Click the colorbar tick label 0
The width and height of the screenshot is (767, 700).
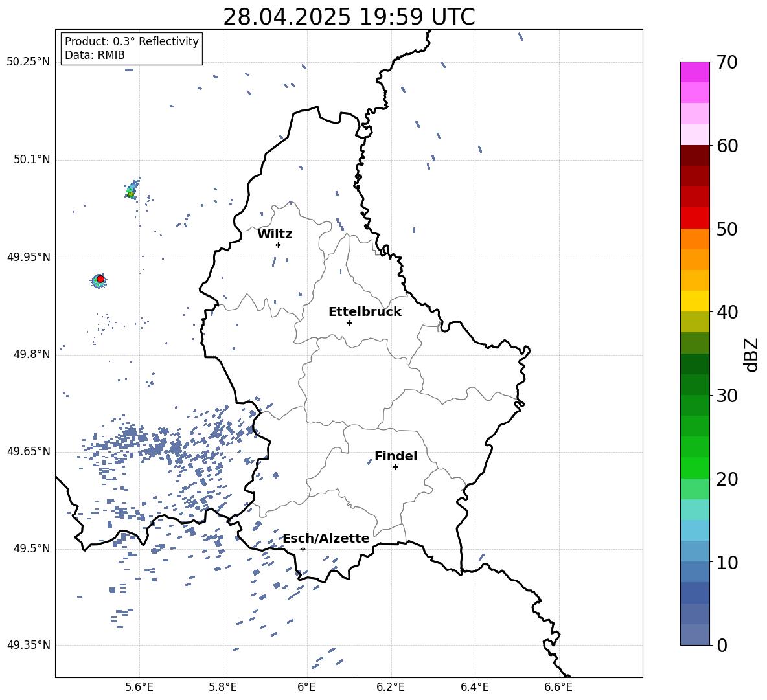click(x=722, y=646)
